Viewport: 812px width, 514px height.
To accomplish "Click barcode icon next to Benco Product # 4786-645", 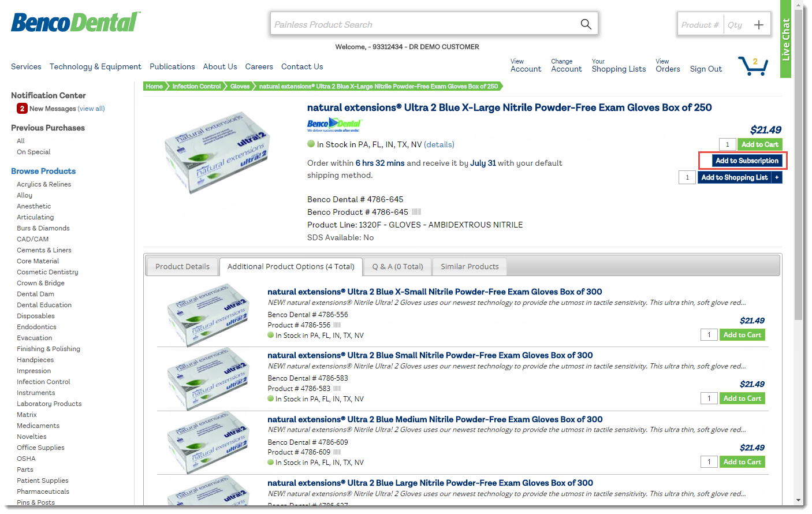I will [x=416, y=212].
